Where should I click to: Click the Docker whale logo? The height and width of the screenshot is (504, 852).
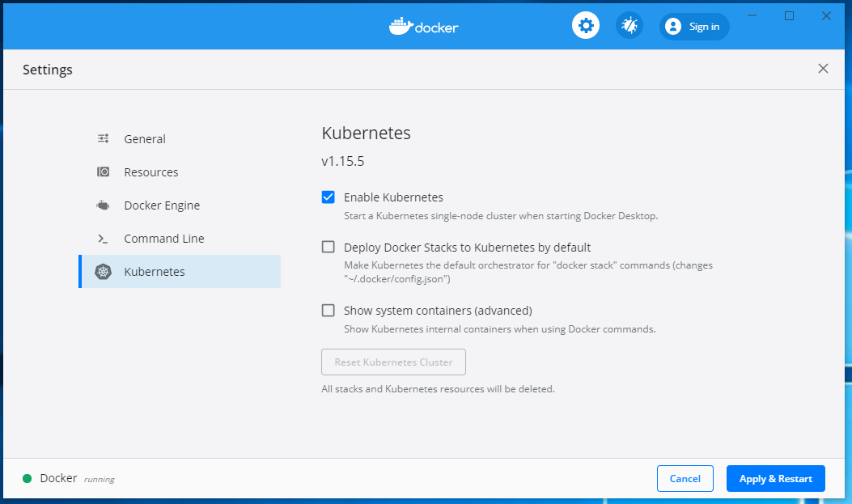tap(424, 26)
